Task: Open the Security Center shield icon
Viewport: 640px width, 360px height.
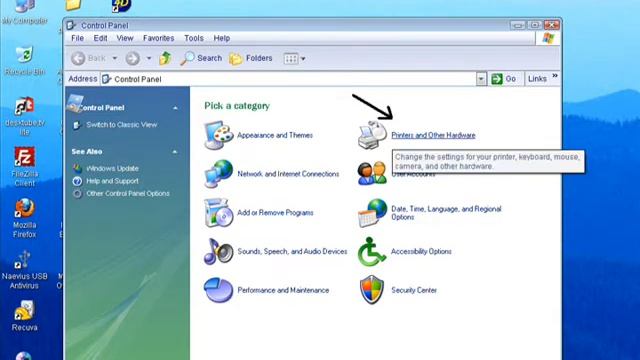Action: tap(372, 290)
